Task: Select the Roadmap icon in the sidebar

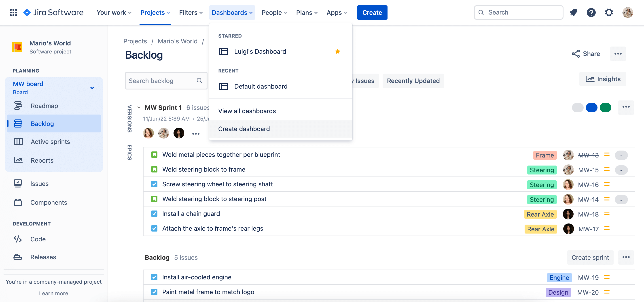Action: click(x=18, y=106)
